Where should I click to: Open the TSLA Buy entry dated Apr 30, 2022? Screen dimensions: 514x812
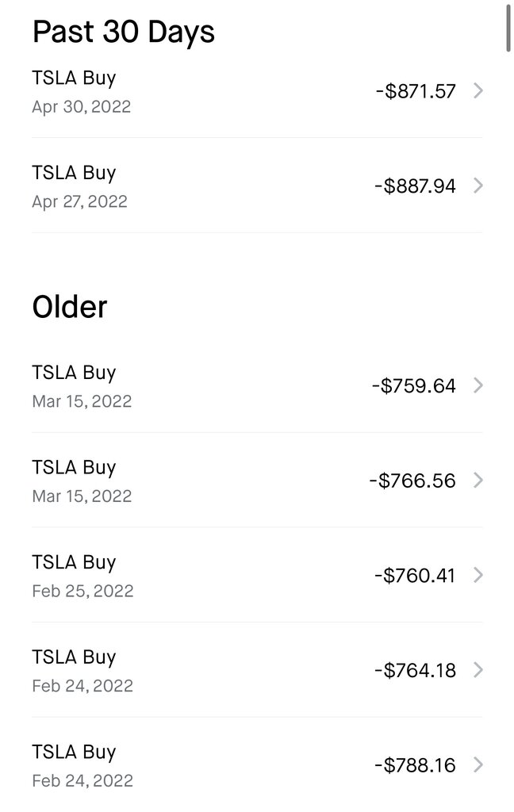click(x=257, y=91)
